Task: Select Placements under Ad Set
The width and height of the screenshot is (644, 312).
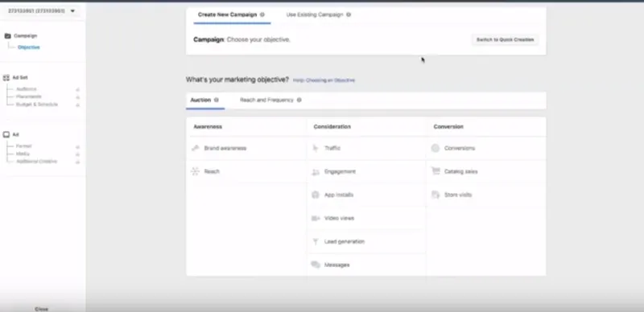Action: (x=29, y=96)
